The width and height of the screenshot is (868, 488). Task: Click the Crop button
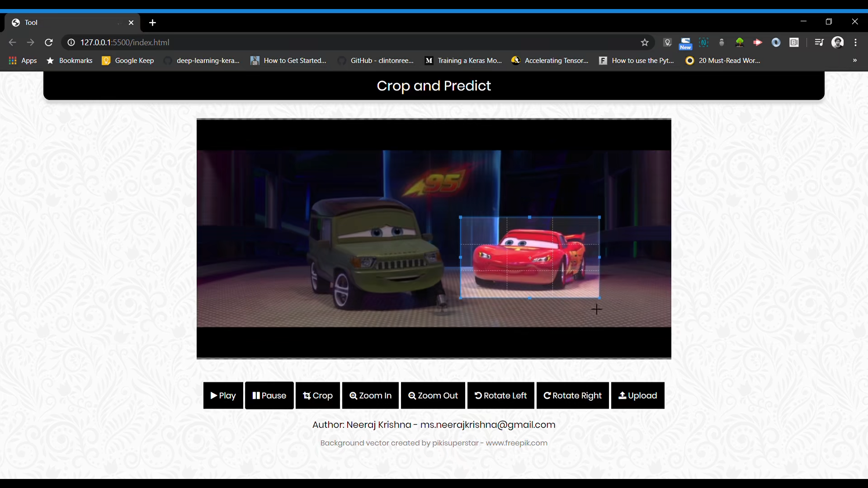click(318, 395)
